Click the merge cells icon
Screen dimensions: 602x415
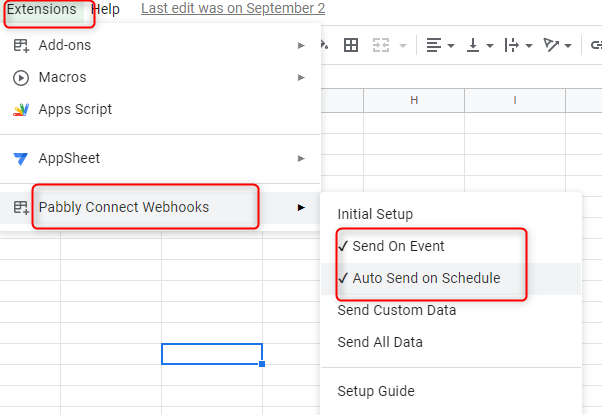coord(381,45)
